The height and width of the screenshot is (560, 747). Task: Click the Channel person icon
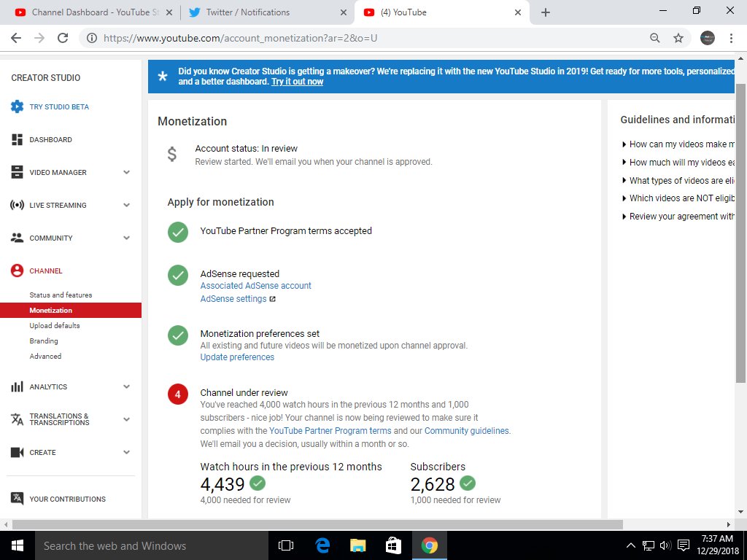point(18,271)
